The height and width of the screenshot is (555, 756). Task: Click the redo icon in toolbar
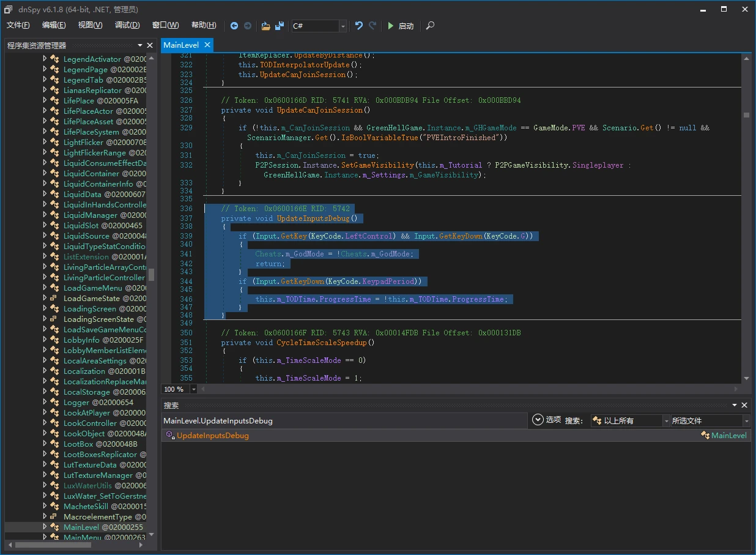click(x=372, y=26)
